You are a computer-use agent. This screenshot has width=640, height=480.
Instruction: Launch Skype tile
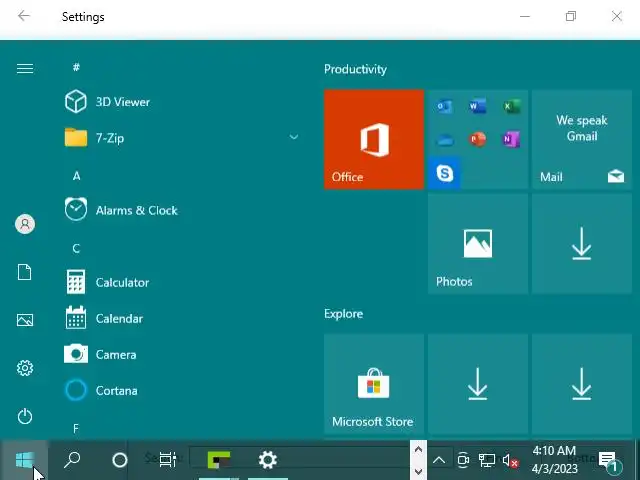(x=444, y=173)
